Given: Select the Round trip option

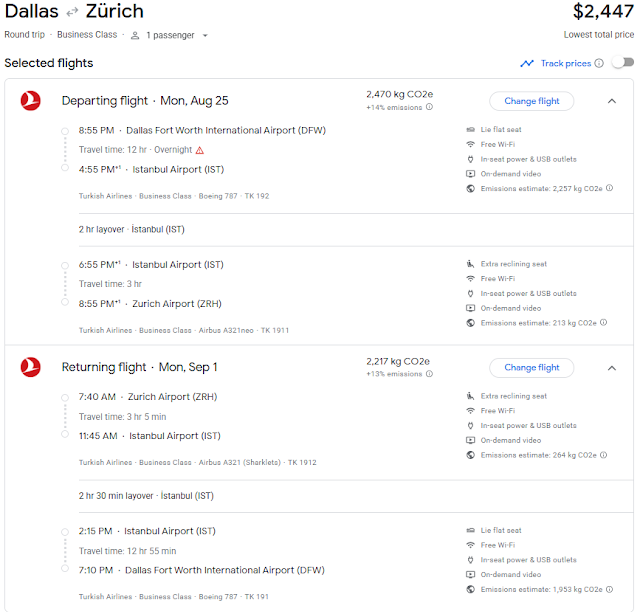Looking at the screenshot, I should click(x=25, y=35).
